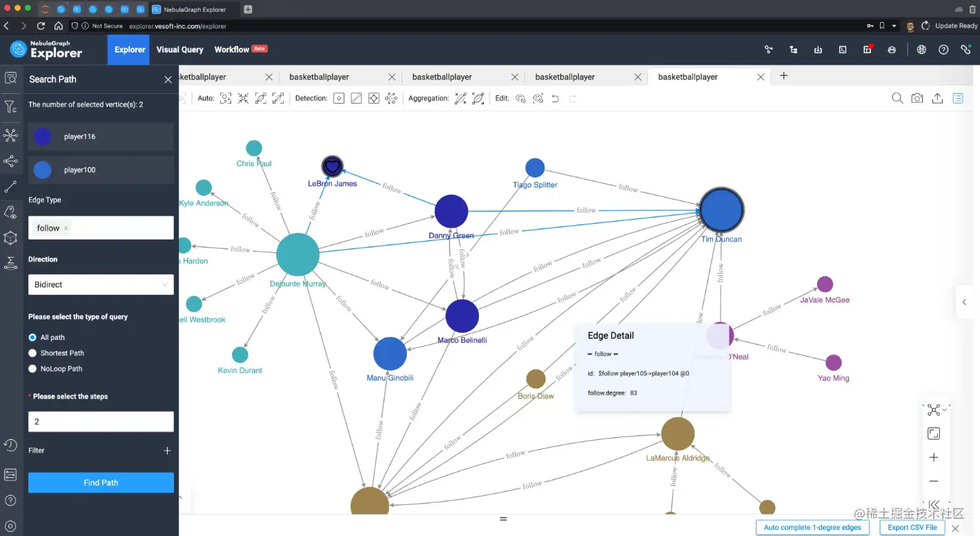Add a new canvas tab with plus
980x536 pixels.
(x=783, y=76)
